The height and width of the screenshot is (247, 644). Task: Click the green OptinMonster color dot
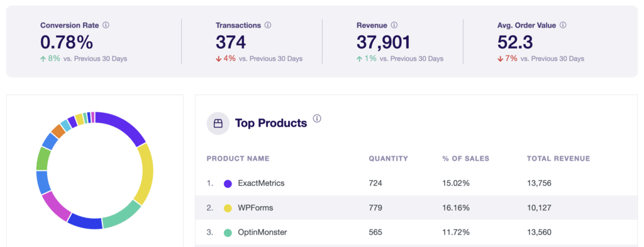click(x=228, y=233)
